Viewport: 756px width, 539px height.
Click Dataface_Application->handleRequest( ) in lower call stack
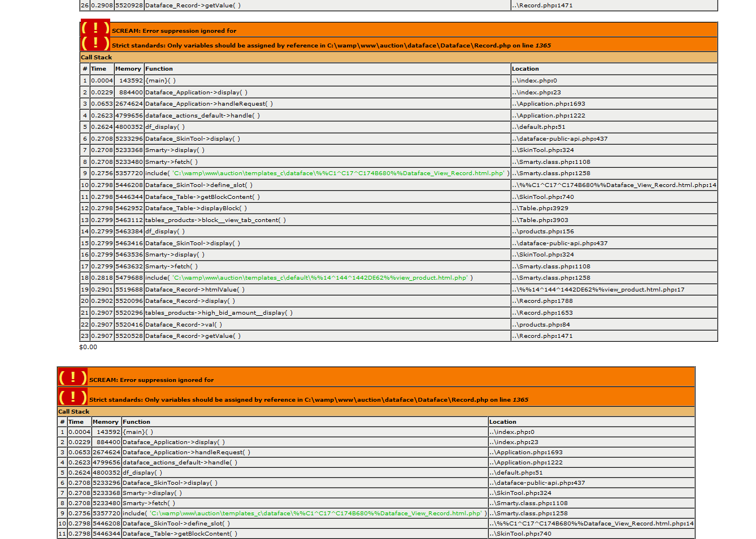coord(186,453)
